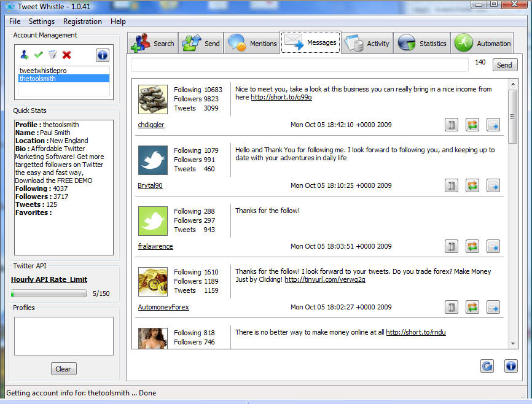The height and width of the screenshot is (404, 532).
Task: Open the short.to/g99o link
Action: (x=281, y=97)
